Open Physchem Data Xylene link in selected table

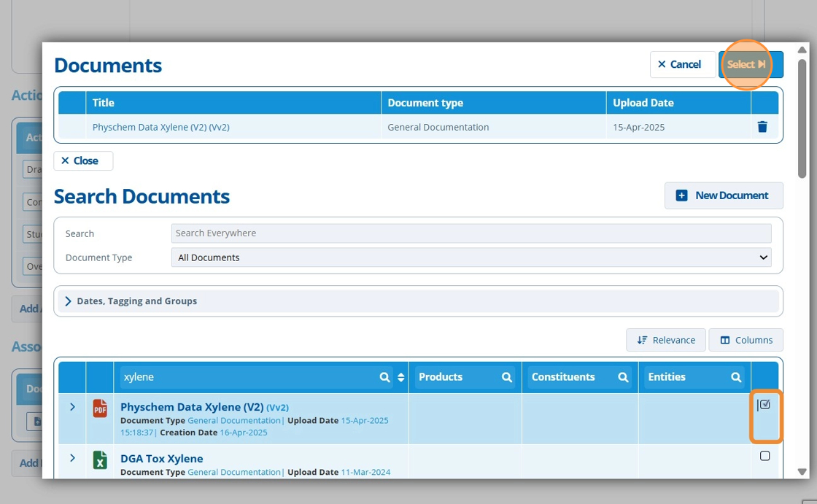tap(161, 127)
